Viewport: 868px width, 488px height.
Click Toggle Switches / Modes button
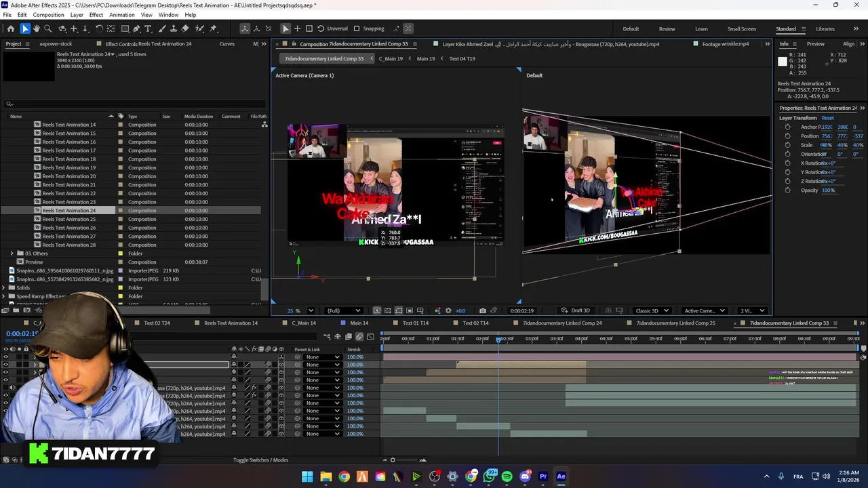tap(261, 460)
